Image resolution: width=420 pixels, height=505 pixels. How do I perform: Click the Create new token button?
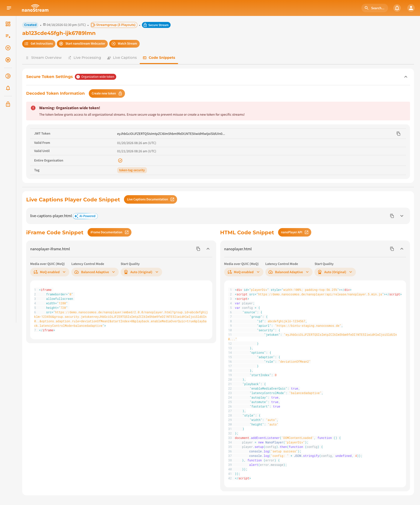coord(106,93)
